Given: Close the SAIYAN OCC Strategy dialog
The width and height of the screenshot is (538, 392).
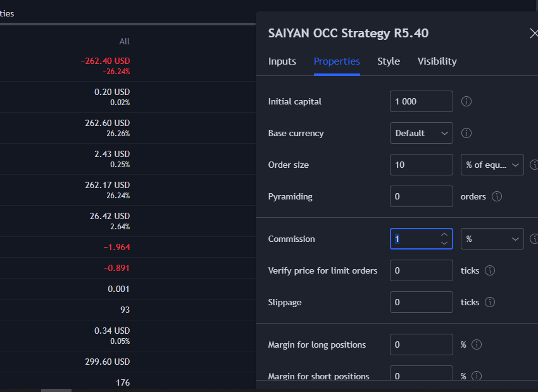Looking at the screenshot, I should pos(534,34).
